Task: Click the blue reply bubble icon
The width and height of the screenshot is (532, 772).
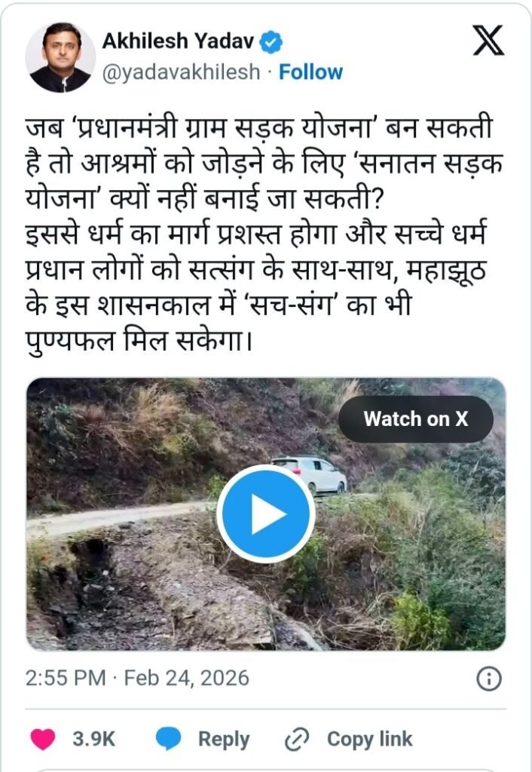Action: point(168,739)
